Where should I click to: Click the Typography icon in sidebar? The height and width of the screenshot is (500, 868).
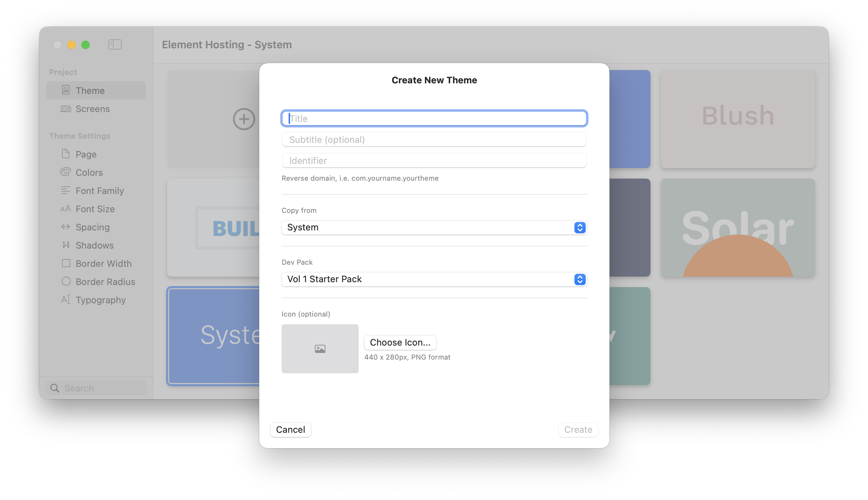66,300
